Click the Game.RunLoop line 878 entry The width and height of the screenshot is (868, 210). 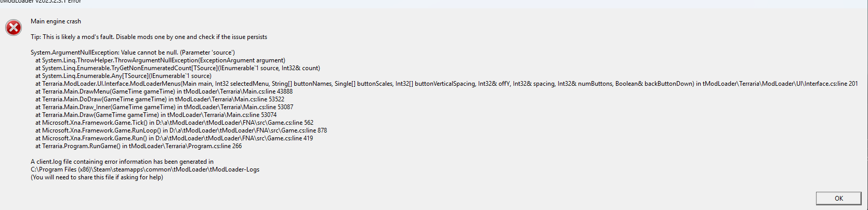181,130
